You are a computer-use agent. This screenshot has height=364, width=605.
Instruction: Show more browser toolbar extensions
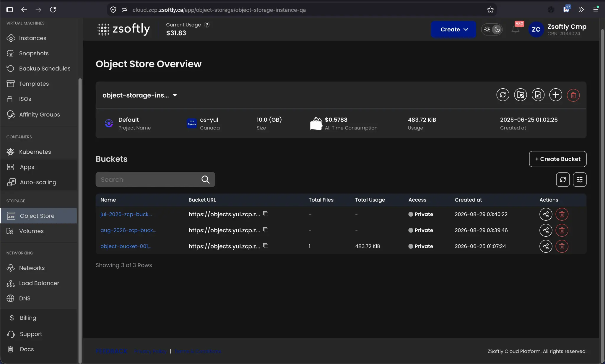[x=581, y=10]
